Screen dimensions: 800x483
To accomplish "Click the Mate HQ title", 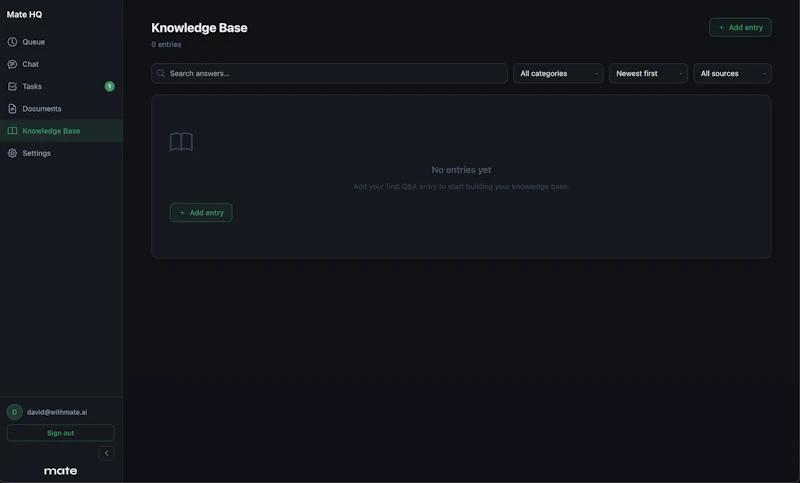I will [x=24, y=15].
